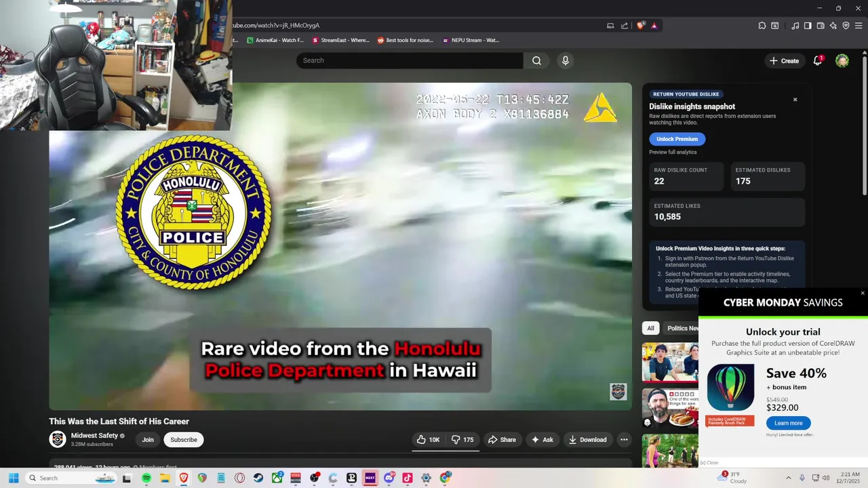
Task: Open Discord from the taskbar
Action: click(x=389, y=478)
